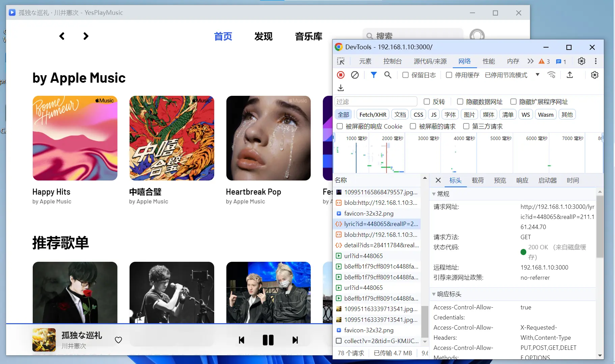
Task: Open DevTools three-dot menu
Action: 596,61
